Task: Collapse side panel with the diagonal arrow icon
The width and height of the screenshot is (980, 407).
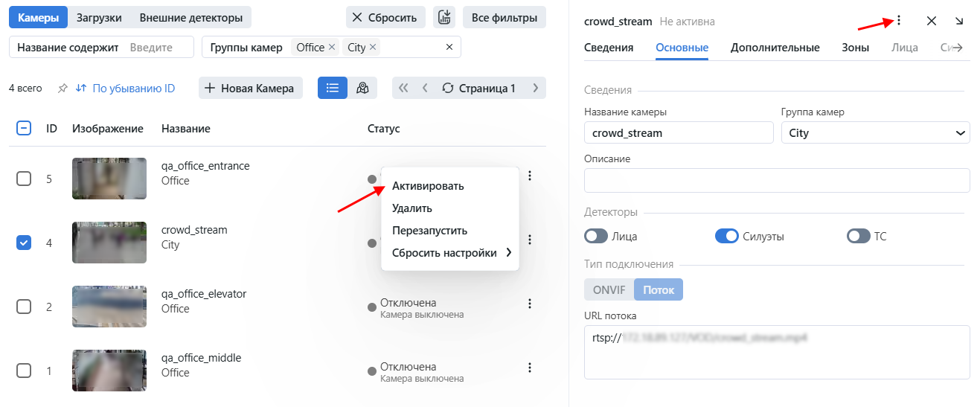Action: point(959,21)
